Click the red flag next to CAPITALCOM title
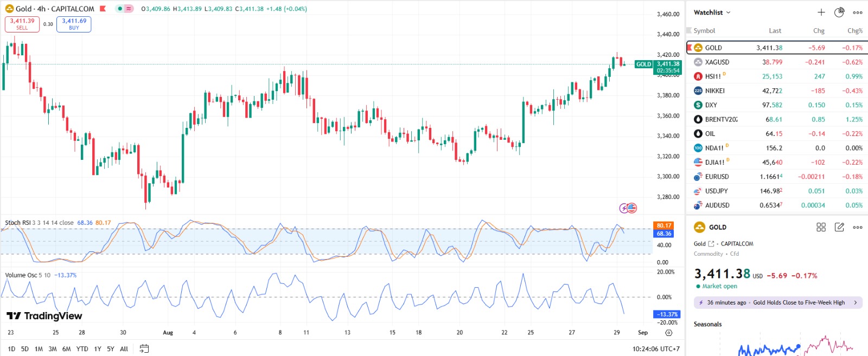This screenshot has height=356, width=868. 103,9
